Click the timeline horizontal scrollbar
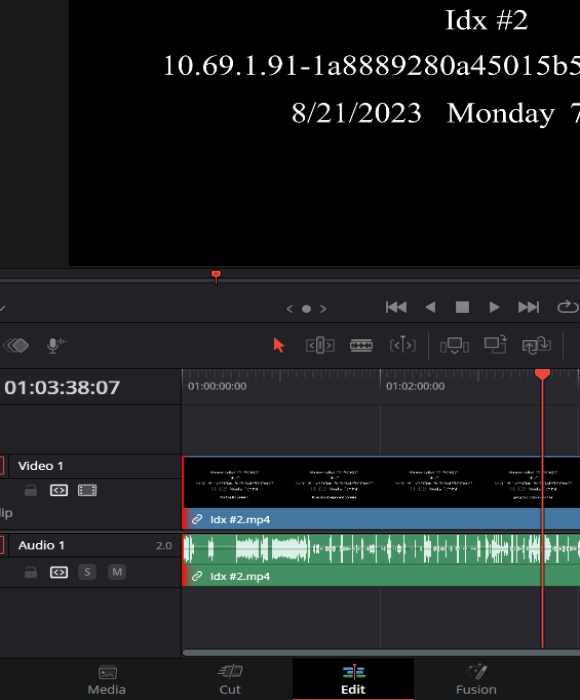 pos(381,653)
